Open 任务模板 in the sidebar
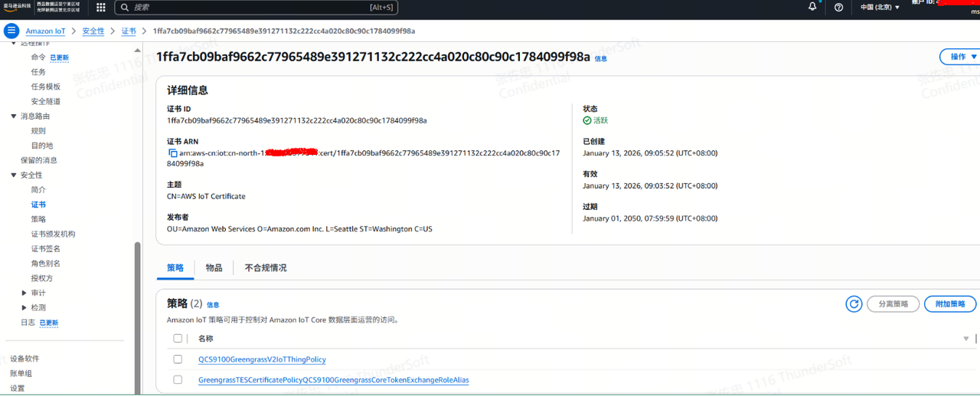 coord(46,87)
